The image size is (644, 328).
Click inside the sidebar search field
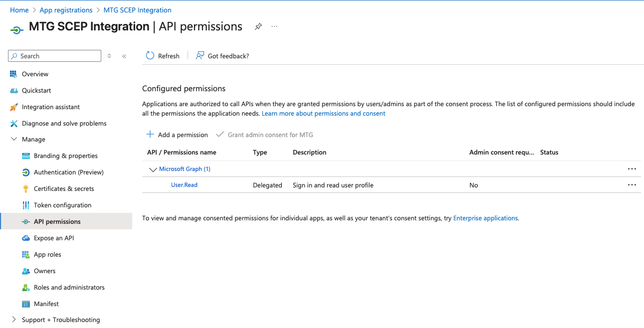(x=54, y=55)
